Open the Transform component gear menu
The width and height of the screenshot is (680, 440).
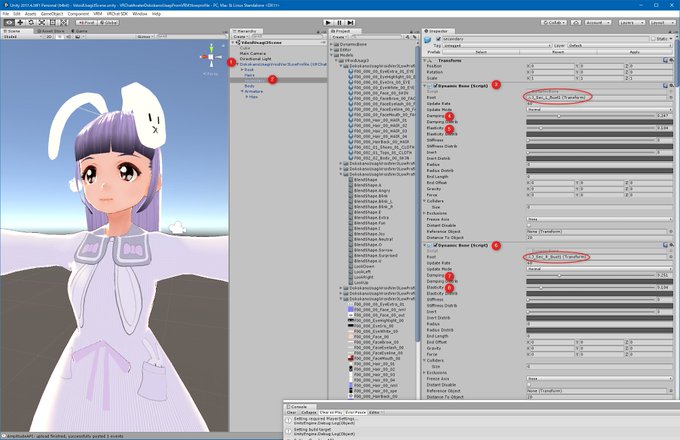click(671, 60)
